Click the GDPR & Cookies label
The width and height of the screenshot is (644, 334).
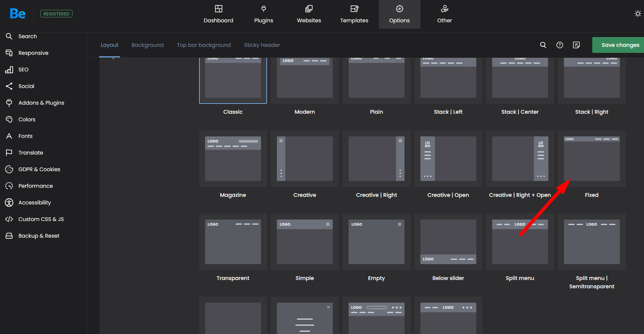(x=39, y=169)
